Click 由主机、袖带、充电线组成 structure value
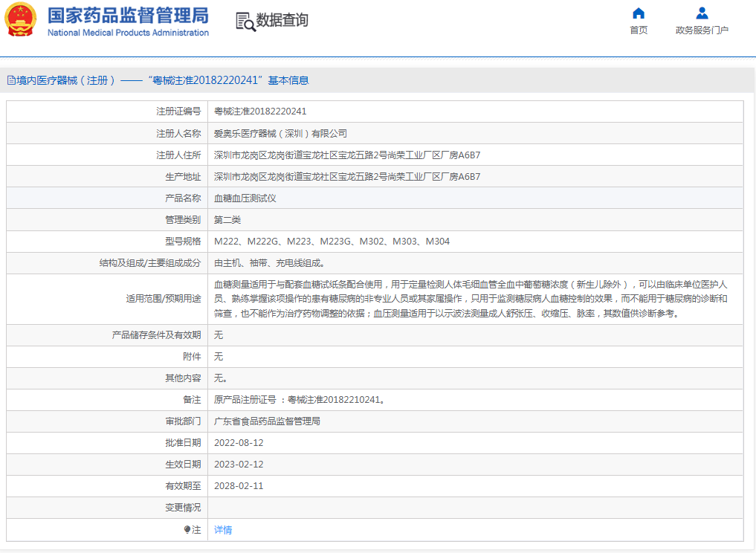Screen dimensions: 756x553 point(270,263)
